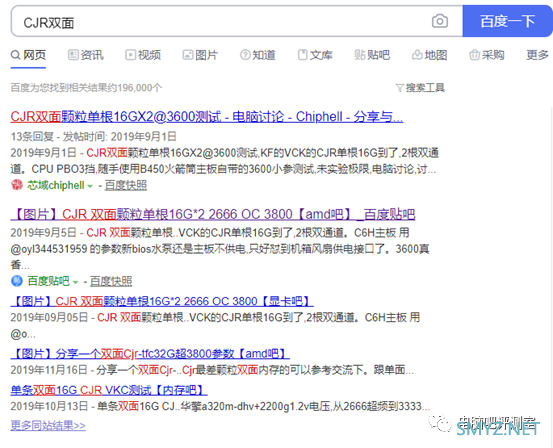
Task: Click the 地图 tab map icon
Action: (417, 55)
